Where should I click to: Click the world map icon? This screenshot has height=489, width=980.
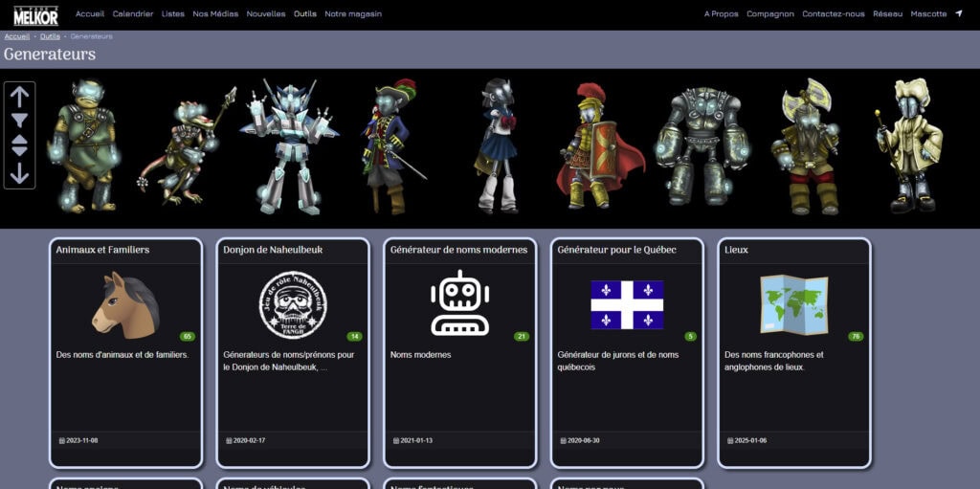click(x=793, y=304)
